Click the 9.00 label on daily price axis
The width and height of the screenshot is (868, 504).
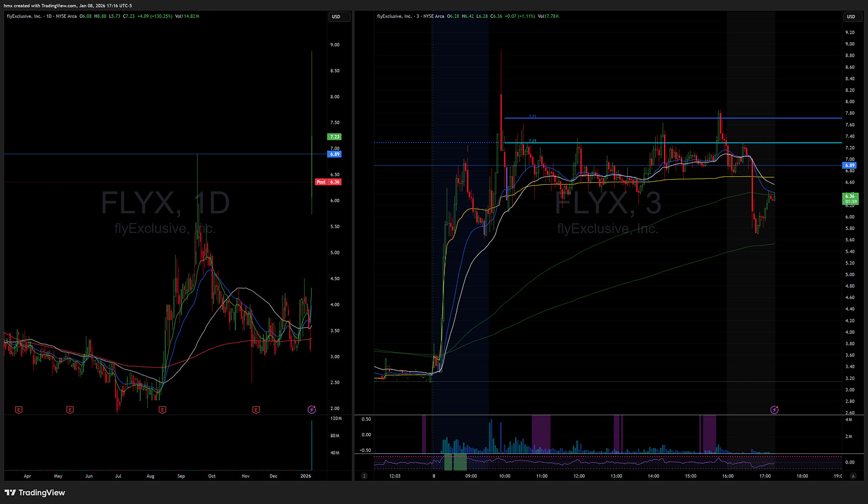tap(335, 45)
